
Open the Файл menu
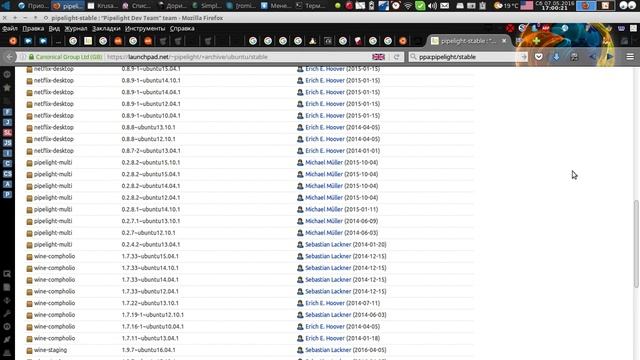[10, 28]
